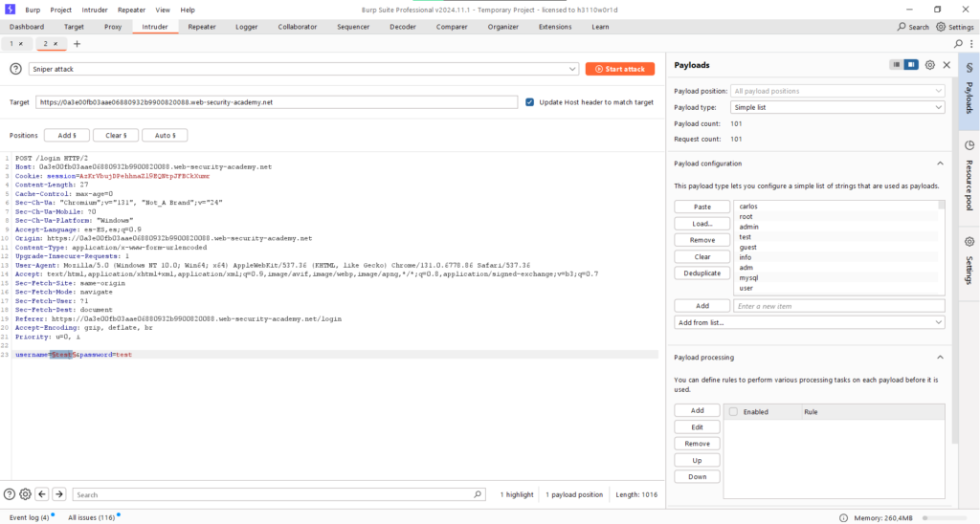Viewport: 980px width, 524px height.
Task: Switch to the Logger tab
Action: click(x=246, y=27)
